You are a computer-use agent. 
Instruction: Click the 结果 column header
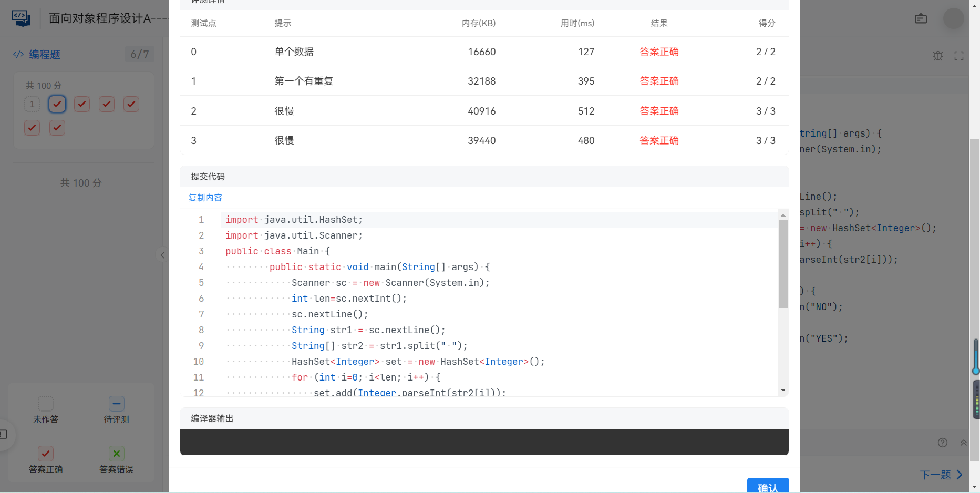coord(659,23)
